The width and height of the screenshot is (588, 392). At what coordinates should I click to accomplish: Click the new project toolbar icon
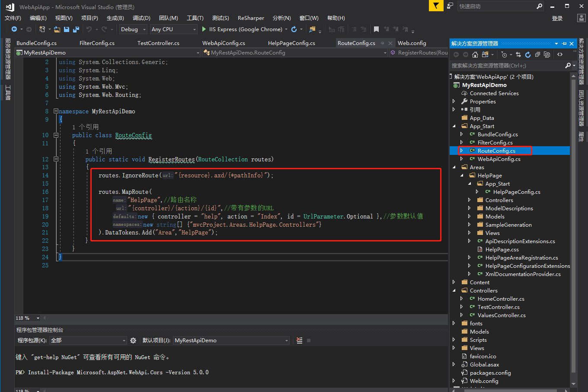(x=42, y=29)
